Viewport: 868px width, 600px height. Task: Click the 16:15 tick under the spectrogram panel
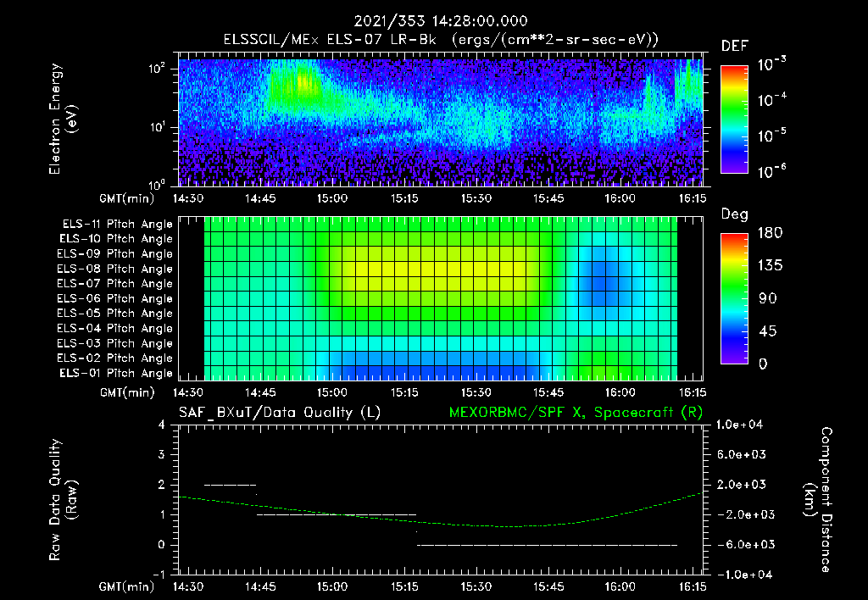coord(693,198)
